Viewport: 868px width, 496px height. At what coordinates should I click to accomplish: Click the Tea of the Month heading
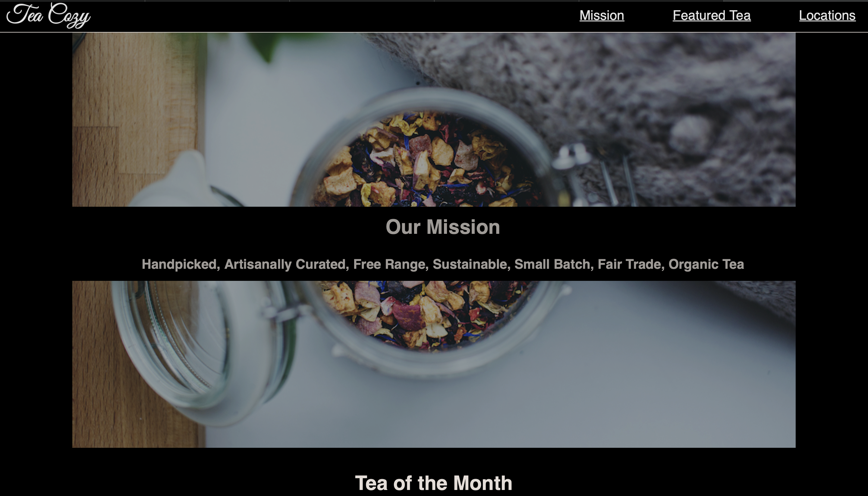pyautogui.click(x=433, y=483)
